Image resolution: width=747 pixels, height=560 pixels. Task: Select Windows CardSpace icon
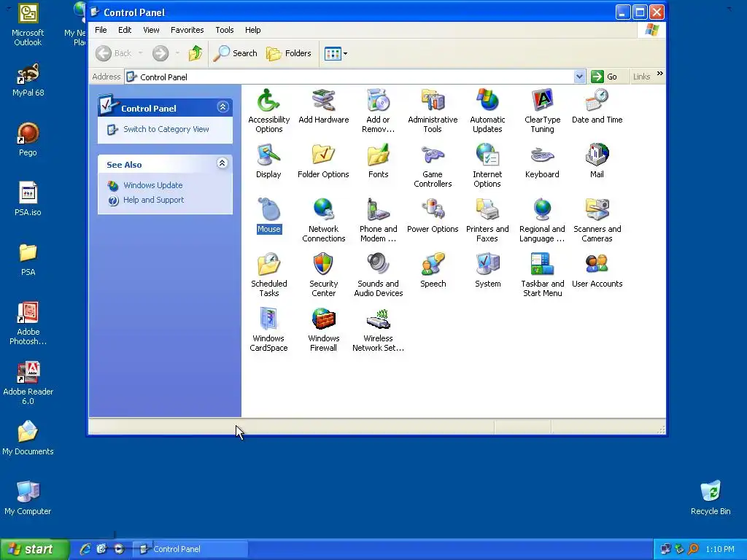pos(268,330)
